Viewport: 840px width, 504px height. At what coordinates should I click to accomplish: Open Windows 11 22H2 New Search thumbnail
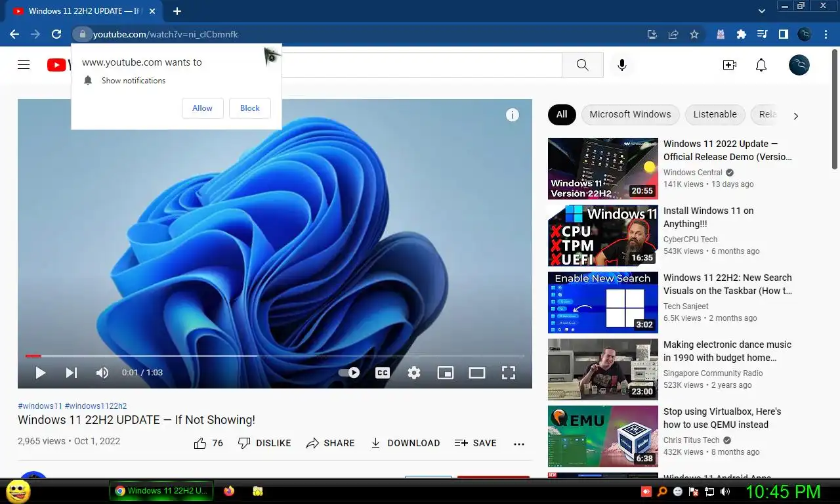(x=603, y=303)
